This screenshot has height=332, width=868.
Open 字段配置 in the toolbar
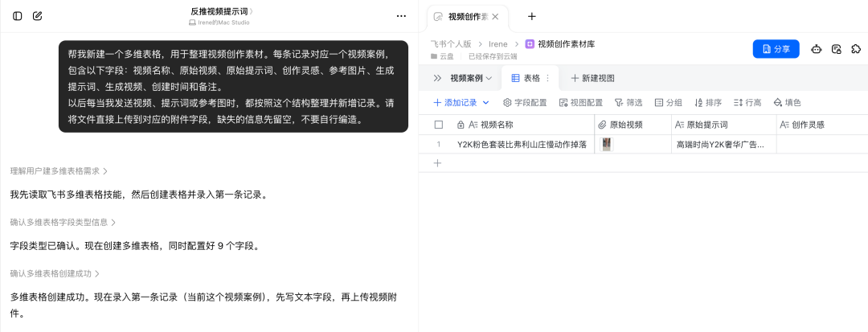525,102
